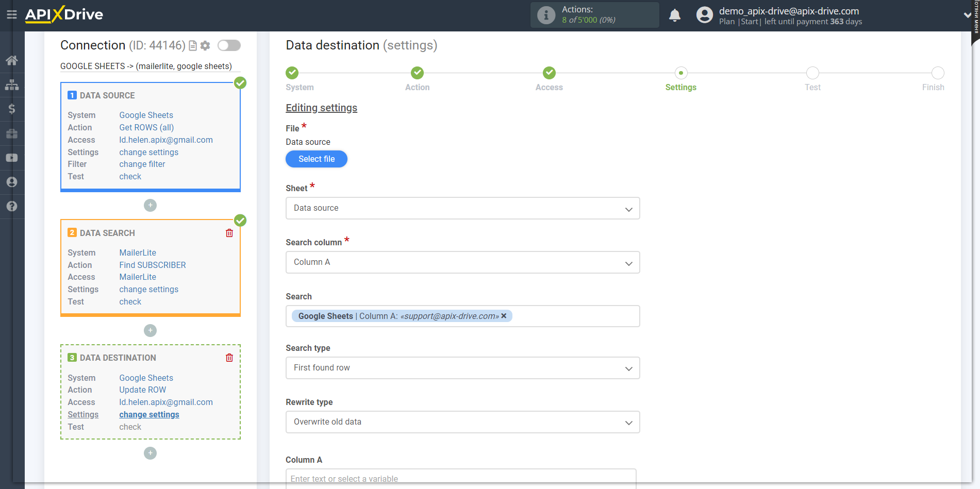Add block below Data Search with plus
This screenshot has height=489, width=980.
tap(150, 330)
